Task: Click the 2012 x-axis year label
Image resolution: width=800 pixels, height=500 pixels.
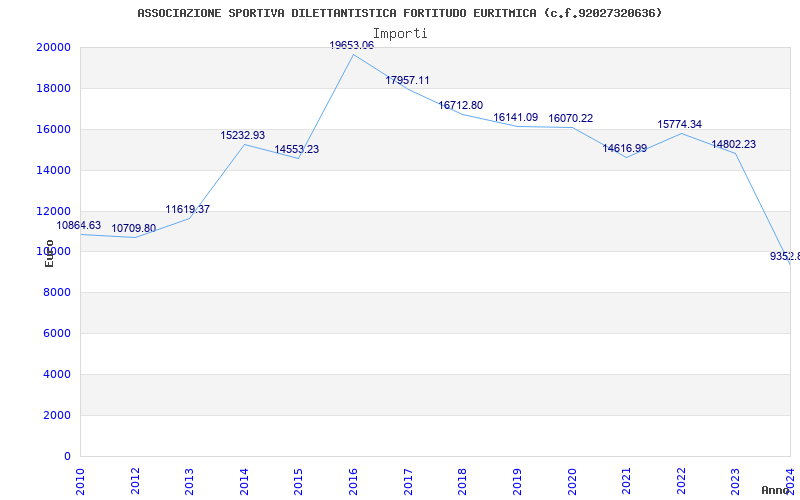Action: coord(135,481)
